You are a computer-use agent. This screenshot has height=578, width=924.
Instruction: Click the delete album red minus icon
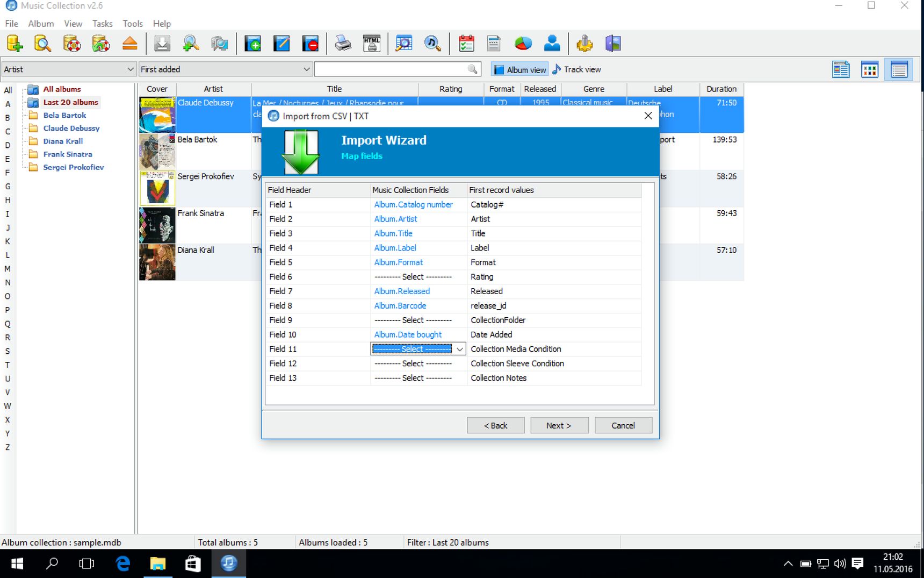pyautogui.click(x=311, y=44)
